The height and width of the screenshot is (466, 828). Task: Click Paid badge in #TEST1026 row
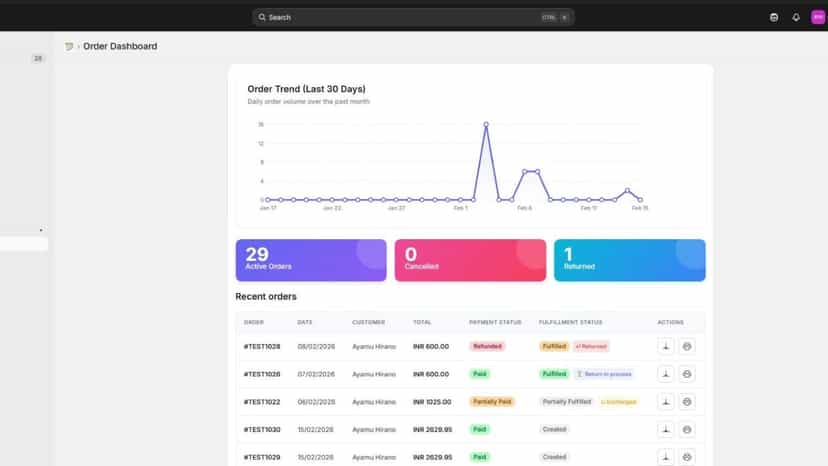[x=479, y=374]
